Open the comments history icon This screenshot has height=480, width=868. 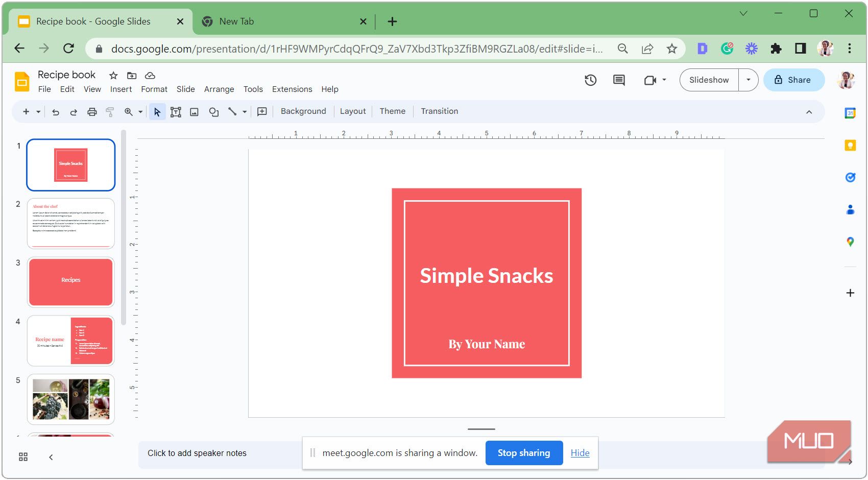pyautogui.click(x=619, y=80)
